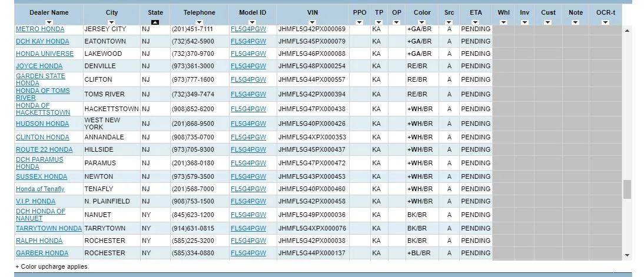Open HUDSON HONDA dealer link
This screenshot has width=644, height=277.
coord(43,124)
